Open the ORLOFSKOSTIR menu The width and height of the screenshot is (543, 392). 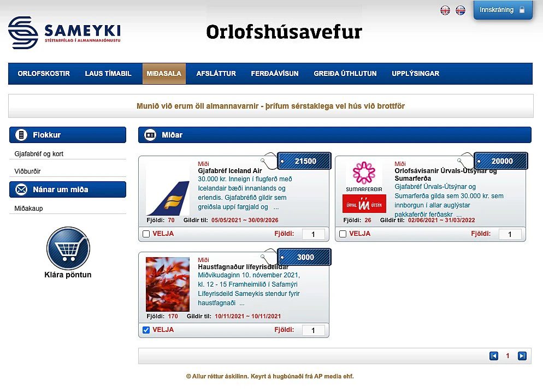pyautogui.click(x=44, y=74)
